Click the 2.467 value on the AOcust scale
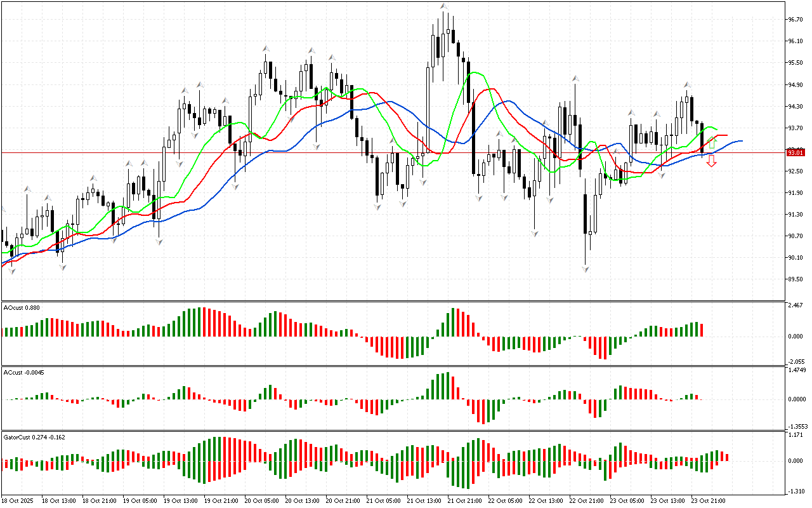Image resolution: width=812 pixels, height=508 pixels. [795, 307]
